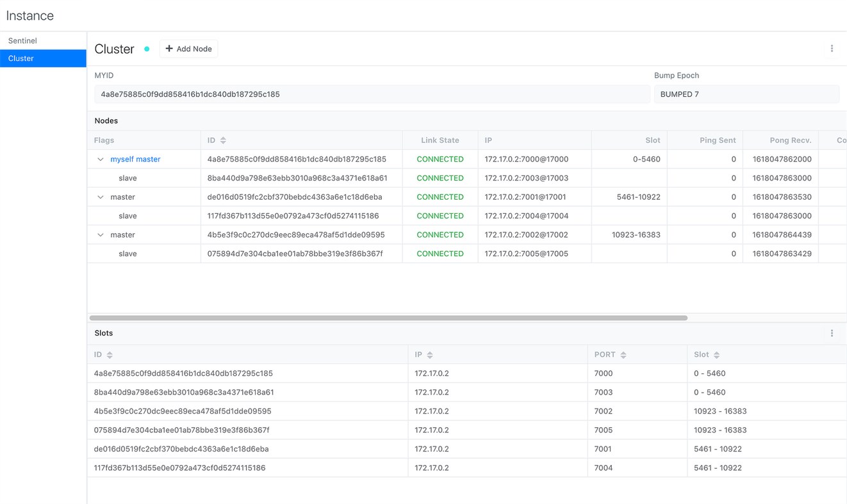Sort Nodes table by ID column

click(223, 140)
